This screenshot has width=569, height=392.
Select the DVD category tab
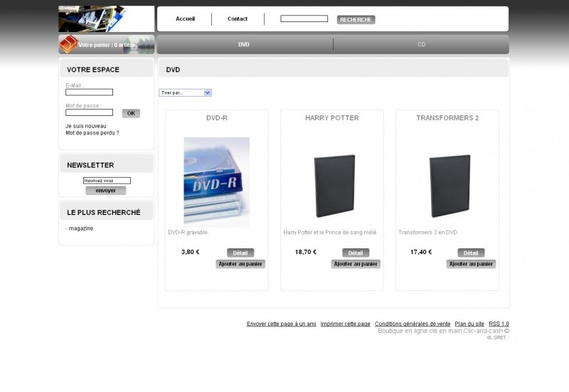point(244,44)
